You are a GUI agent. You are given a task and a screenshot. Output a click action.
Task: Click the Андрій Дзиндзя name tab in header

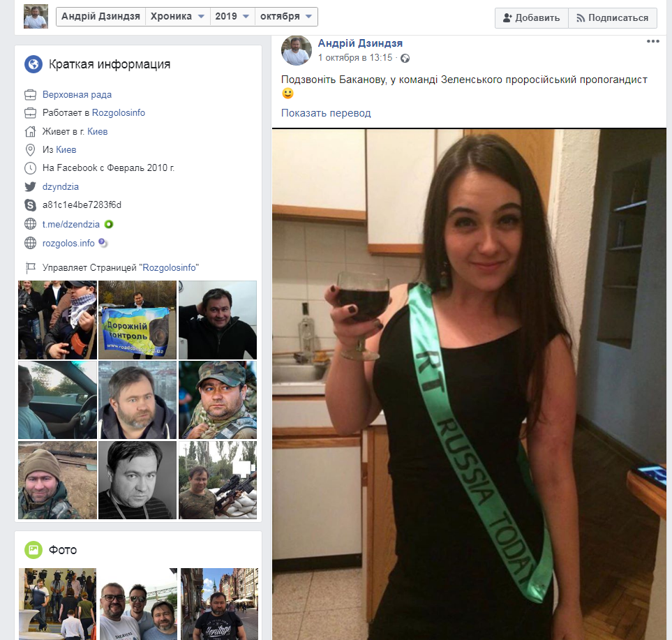[100, 17]
